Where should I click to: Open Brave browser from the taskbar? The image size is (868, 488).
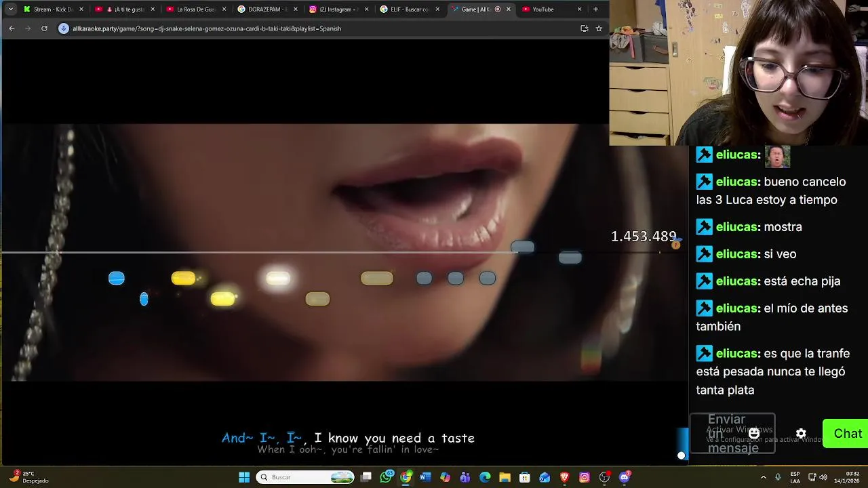(x=564, y=477)
